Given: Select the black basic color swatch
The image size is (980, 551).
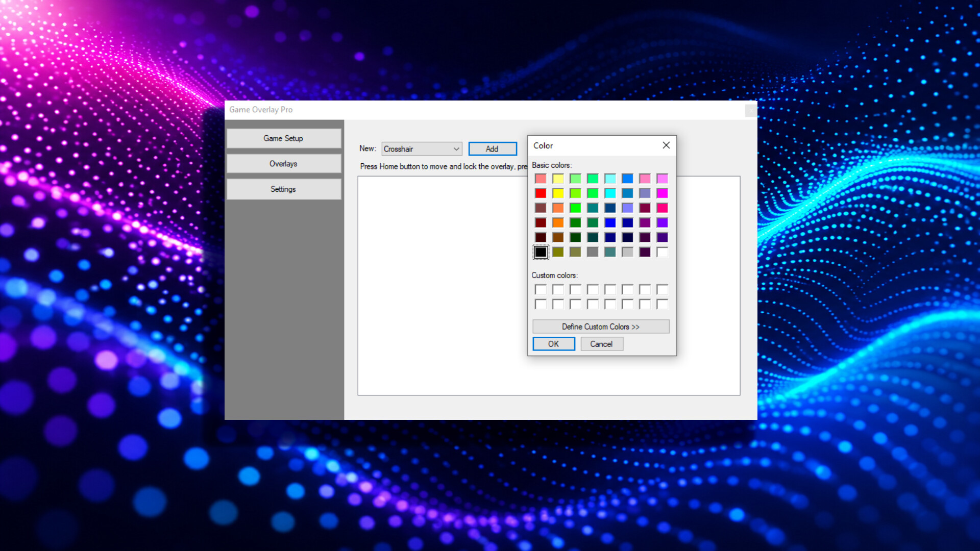Looking at the screenshot, I should (x=541, y=252).
